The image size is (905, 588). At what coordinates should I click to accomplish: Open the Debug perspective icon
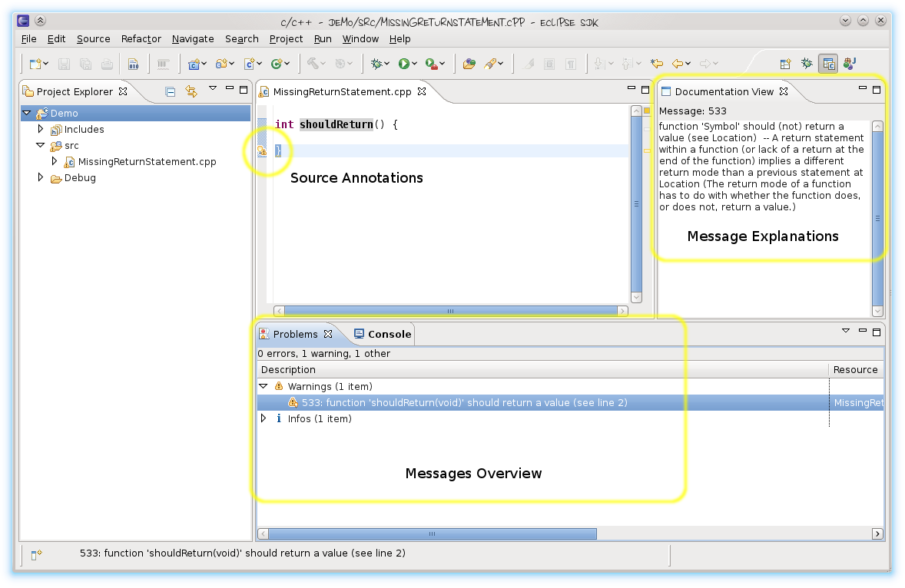[807, 64]
